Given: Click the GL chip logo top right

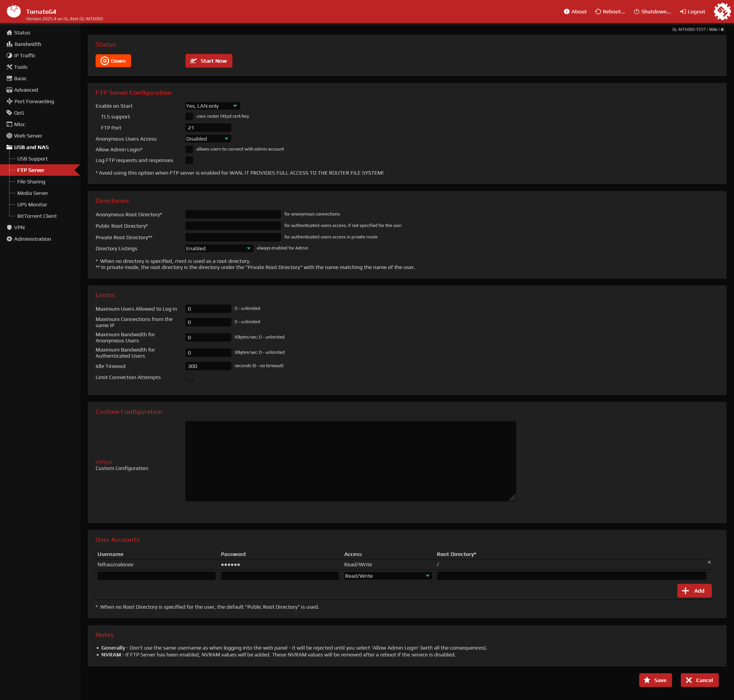Looking at the screenshot, I should (x=722, y=12).
